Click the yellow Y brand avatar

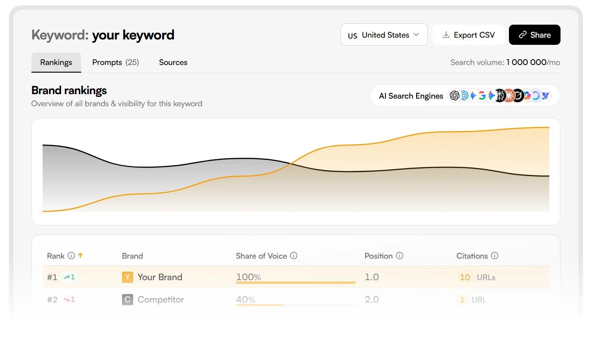point(127,277)
